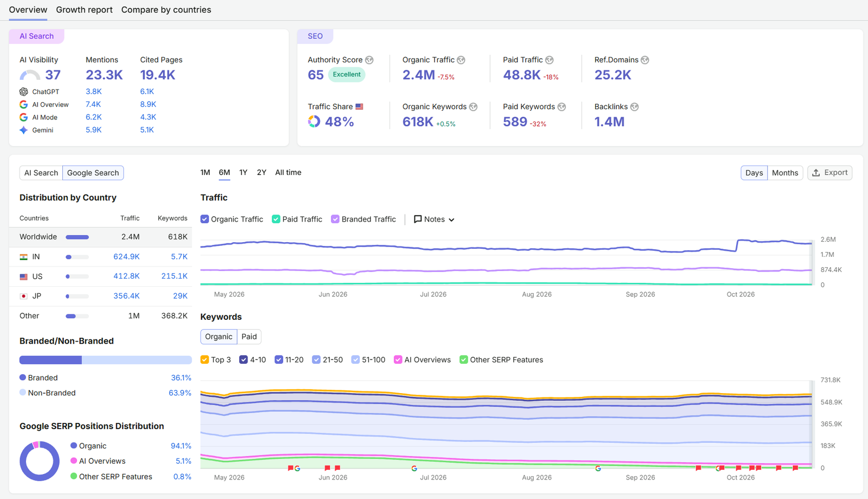Click the India flag in country list

(24, 257)
